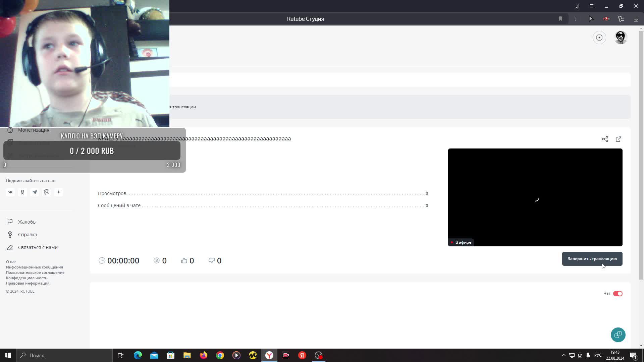
Task: Open the Zen star social icon
Action: pos(59,192)
